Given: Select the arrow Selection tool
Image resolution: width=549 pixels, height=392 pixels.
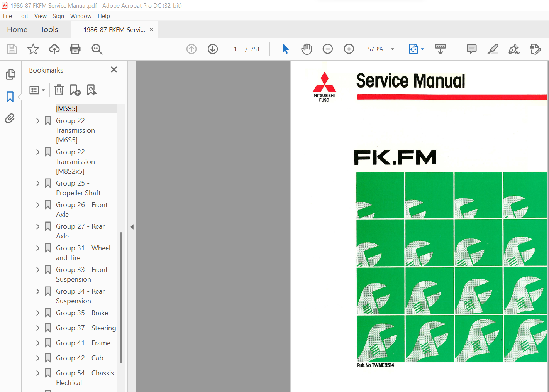Looking at the screenshot, I should [x=286, y=49].
